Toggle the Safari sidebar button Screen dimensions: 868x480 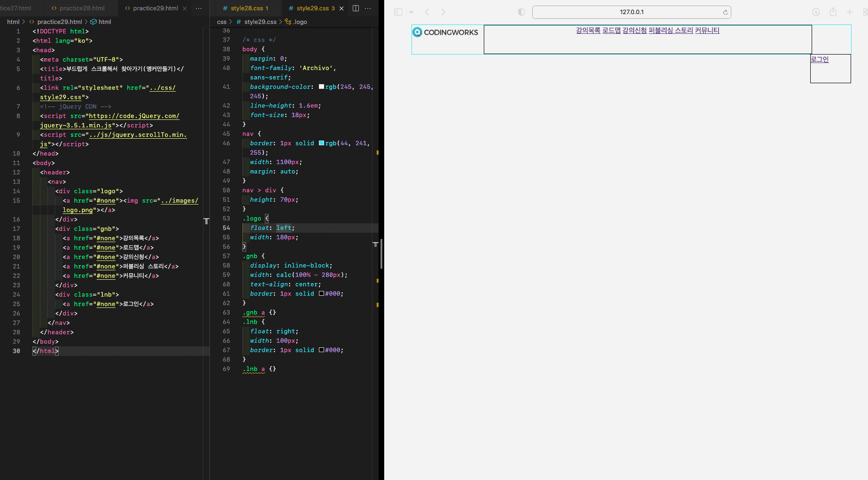398,12
